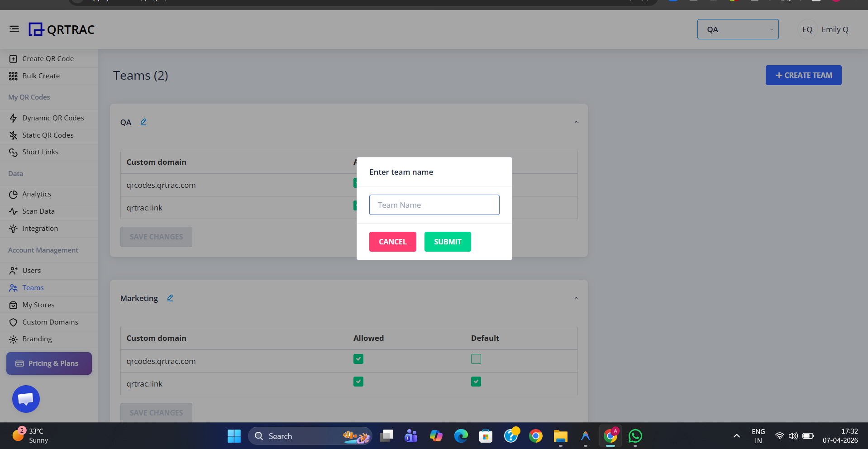868x449 pixels.
Task: Edit the Marketing team name with pencil icon
Action: 170,298
